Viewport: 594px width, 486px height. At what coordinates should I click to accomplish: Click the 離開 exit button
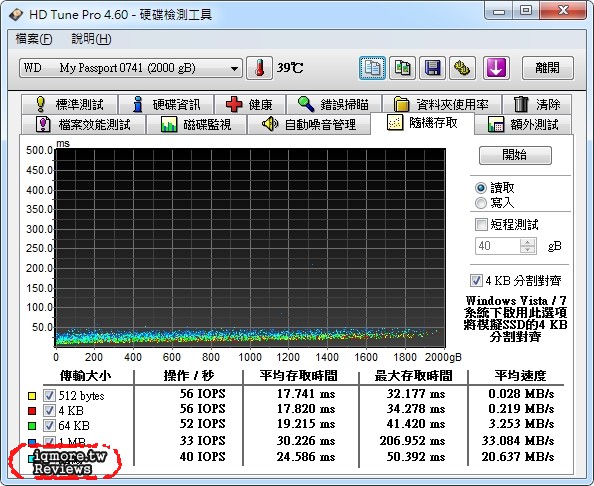[547, 68]
